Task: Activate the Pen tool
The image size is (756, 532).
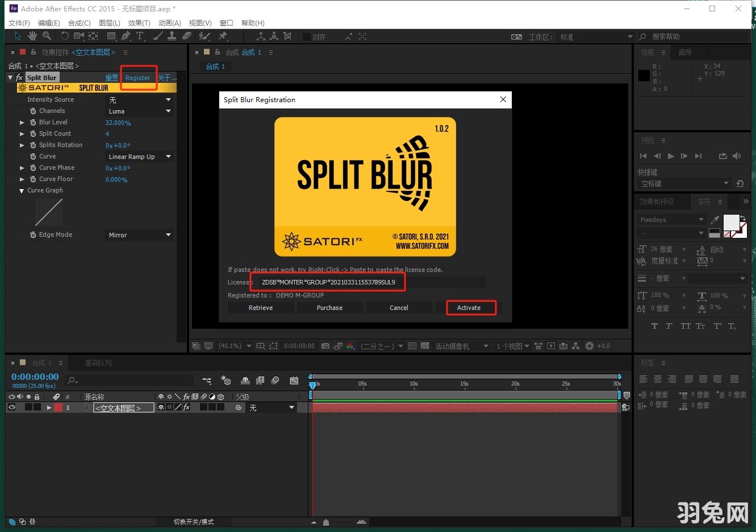Action: tap(125, 36)
